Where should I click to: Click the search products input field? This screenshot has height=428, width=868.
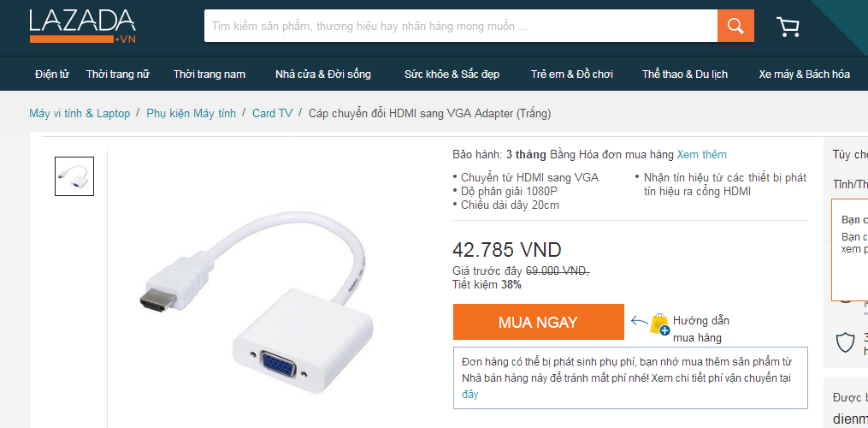coord(461,26)
